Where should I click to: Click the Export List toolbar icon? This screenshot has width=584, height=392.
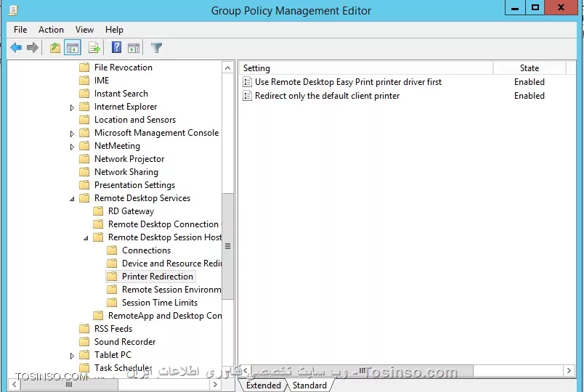pyautogui.click(x=94, y=48)
